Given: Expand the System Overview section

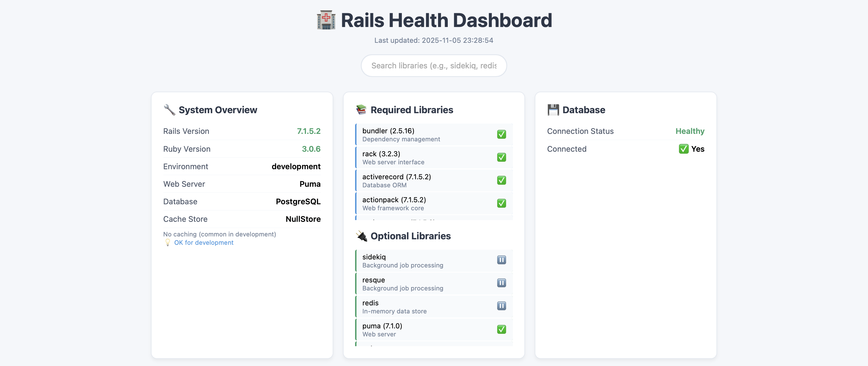Looking at the screenshot, I should pyautogui.click(x=218, y=109).
